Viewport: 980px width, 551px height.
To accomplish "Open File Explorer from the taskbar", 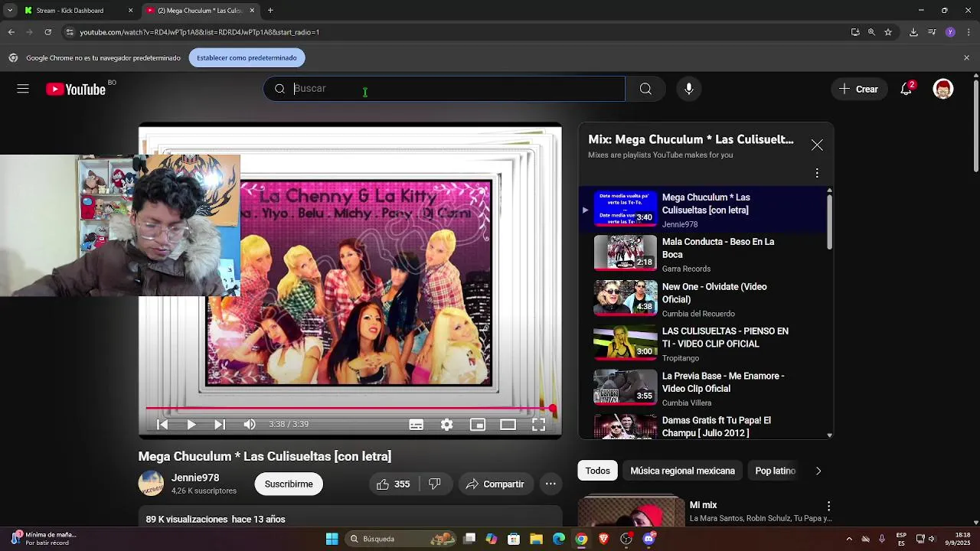I will pos(536,539).
